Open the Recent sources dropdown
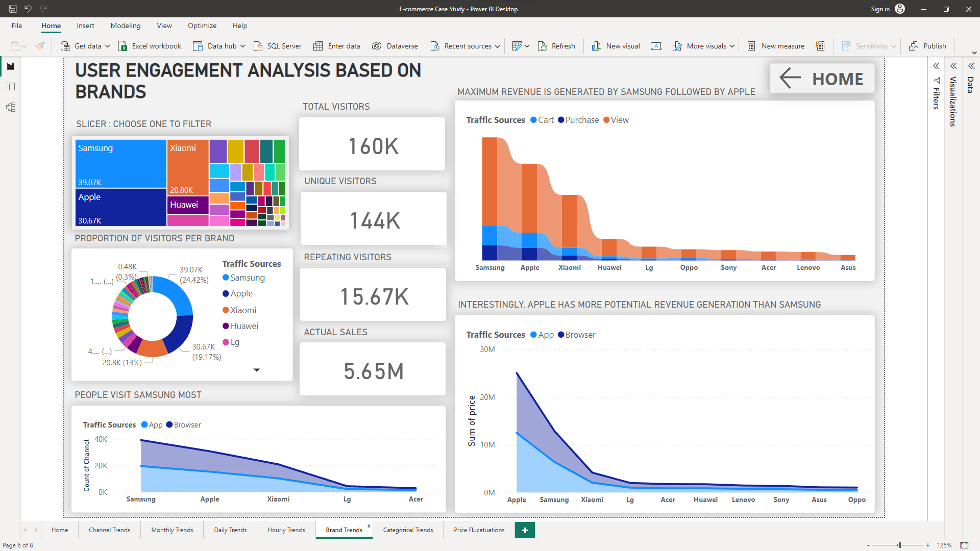 point(498,46)
